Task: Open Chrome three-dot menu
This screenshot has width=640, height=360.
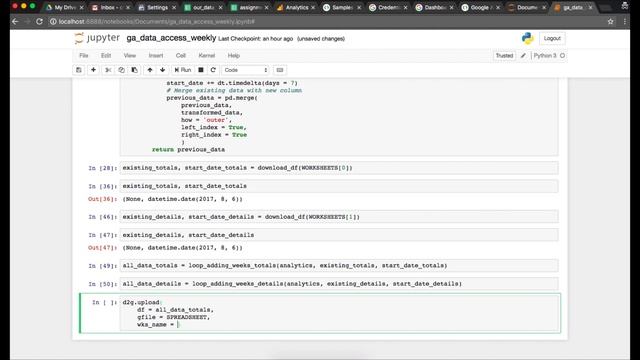Action: point(625,22)
